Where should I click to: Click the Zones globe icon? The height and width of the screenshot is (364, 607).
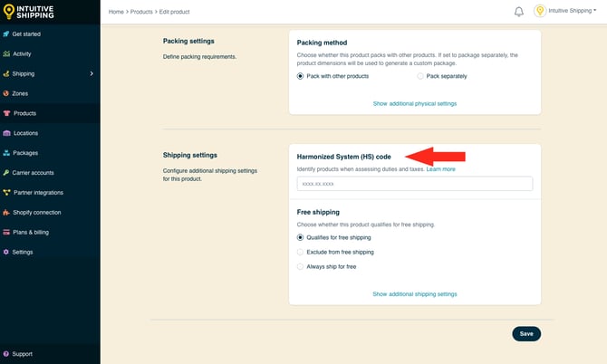coord(6,93)
